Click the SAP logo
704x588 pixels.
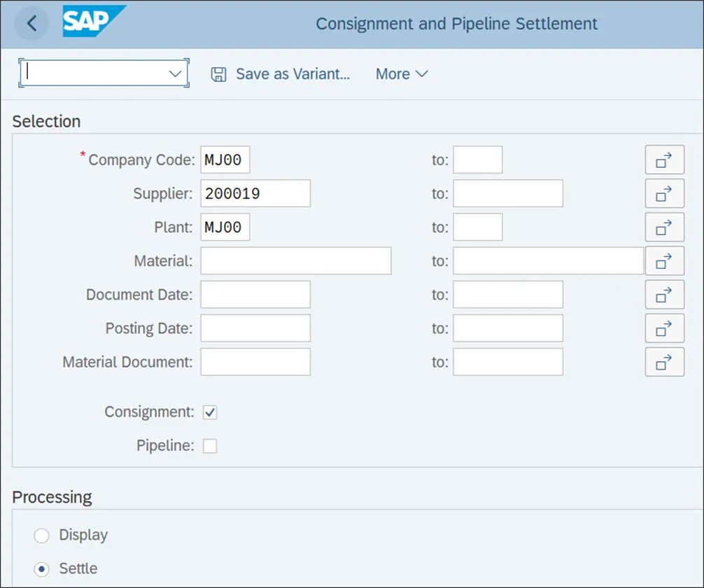pos(94,22)
